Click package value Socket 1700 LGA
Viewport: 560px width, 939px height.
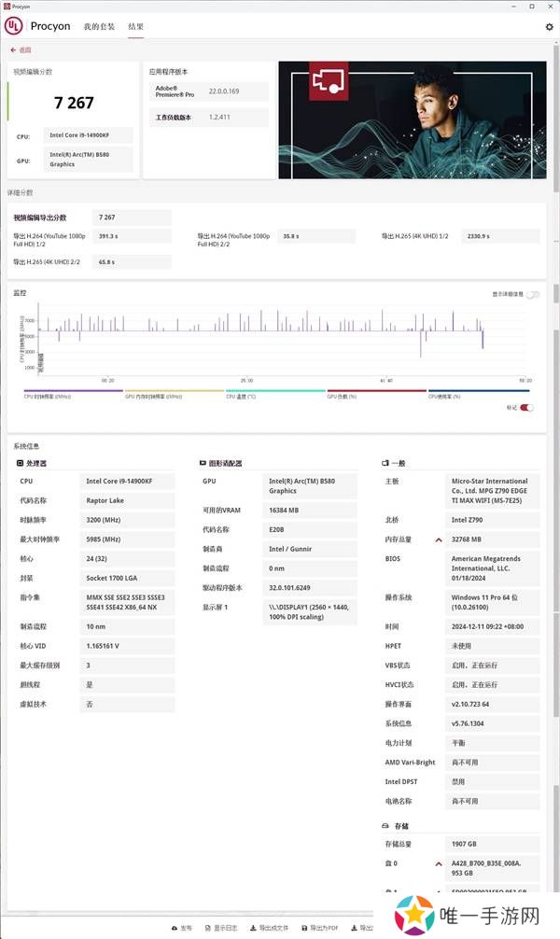coord(127,579)
